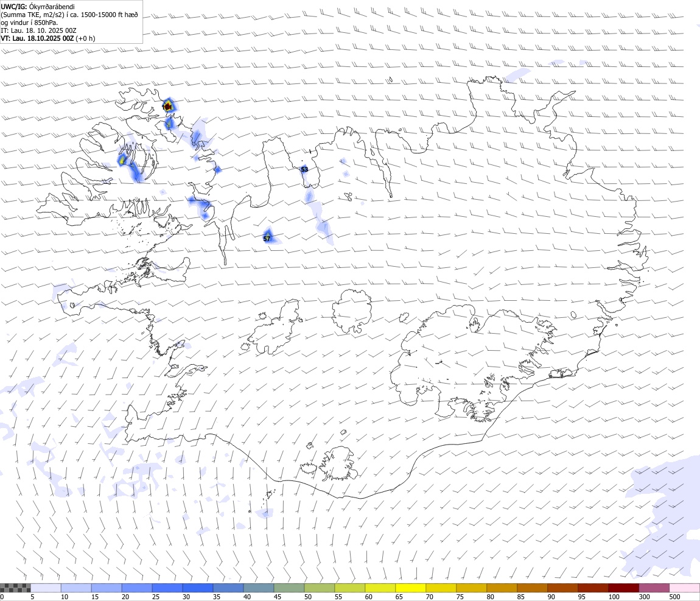Choose the pale pink legend swatch above 500

(684, 588)
